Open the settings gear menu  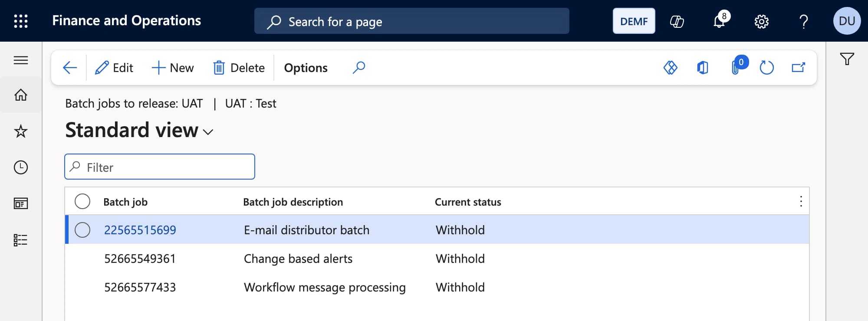coord(761,21)
